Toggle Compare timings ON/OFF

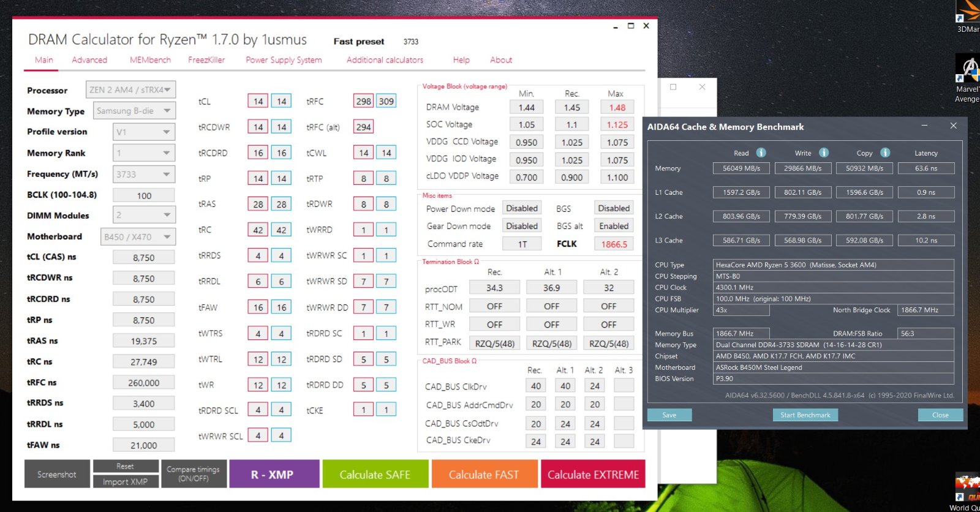click(x=193, y=474)
